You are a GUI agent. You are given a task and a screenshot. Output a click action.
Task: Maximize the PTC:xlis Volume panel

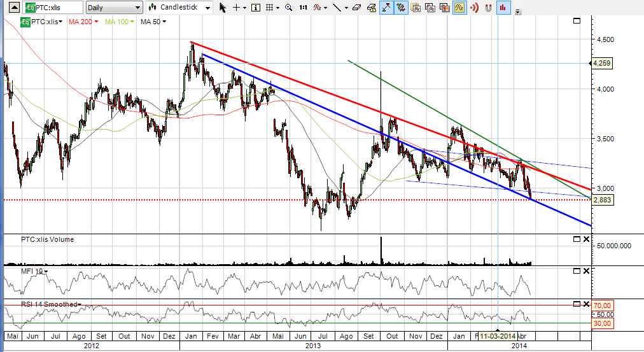click(x=576, y=239)
